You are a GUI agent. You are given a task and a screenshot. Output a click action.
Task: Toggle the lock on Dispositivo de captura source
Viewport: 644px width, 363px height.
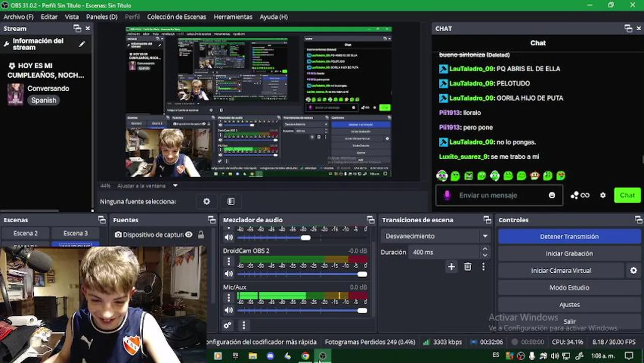pos(201,234)
